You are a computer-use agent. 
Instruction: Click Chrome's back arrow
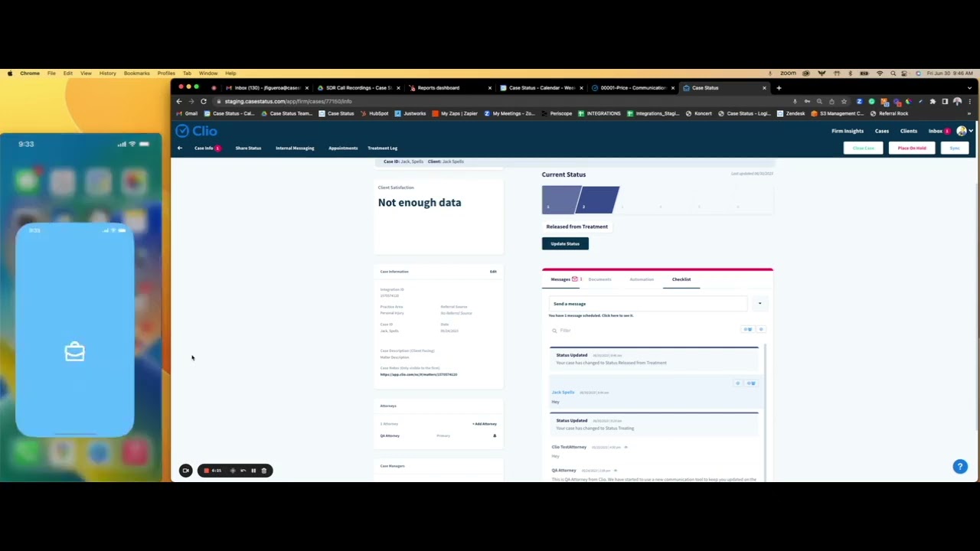tap(180, 101)
